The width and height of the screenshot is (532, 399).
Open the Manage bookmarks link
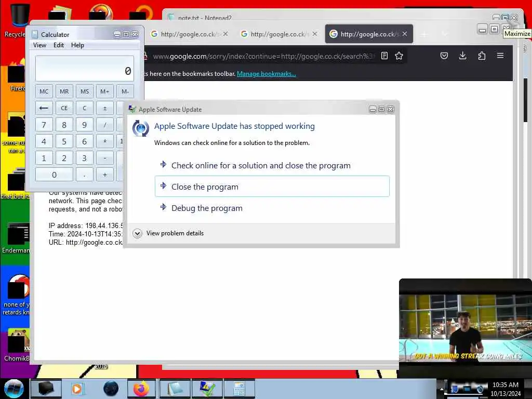click(267, 74)
